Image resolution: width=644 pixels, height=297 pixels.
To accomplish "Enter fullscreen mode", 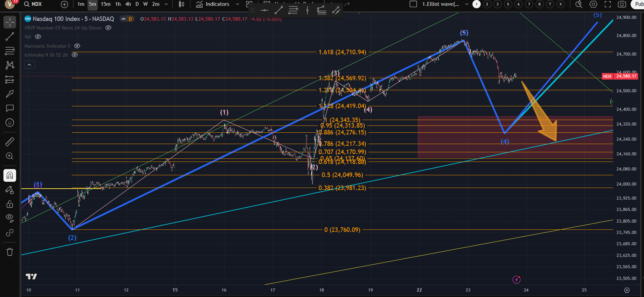I will [608, 4].
